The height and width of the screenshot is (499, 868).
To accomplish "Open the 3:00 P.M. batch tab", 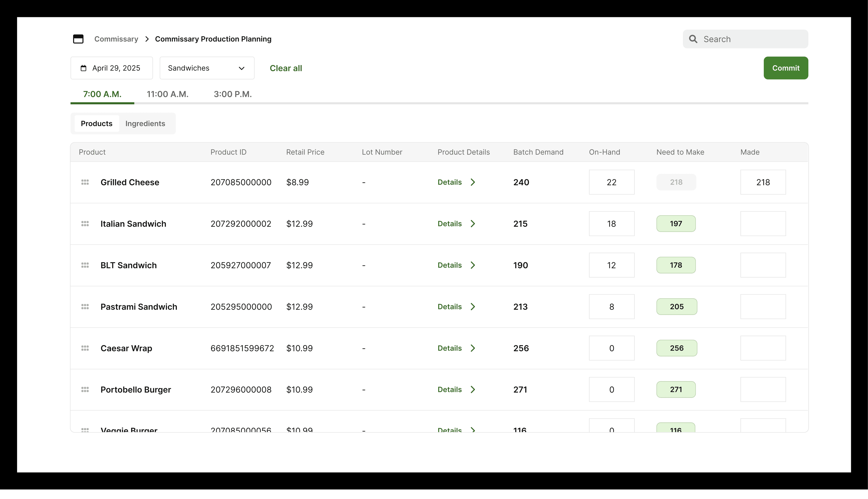I will click(x=233, y=94).
